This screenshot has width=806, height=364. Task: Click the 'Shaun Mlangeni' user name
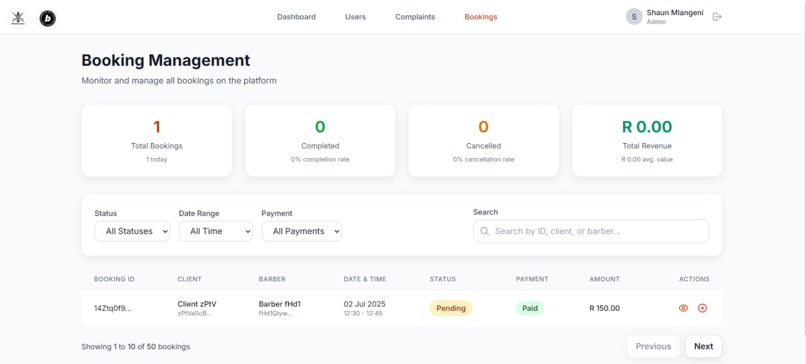675,13
